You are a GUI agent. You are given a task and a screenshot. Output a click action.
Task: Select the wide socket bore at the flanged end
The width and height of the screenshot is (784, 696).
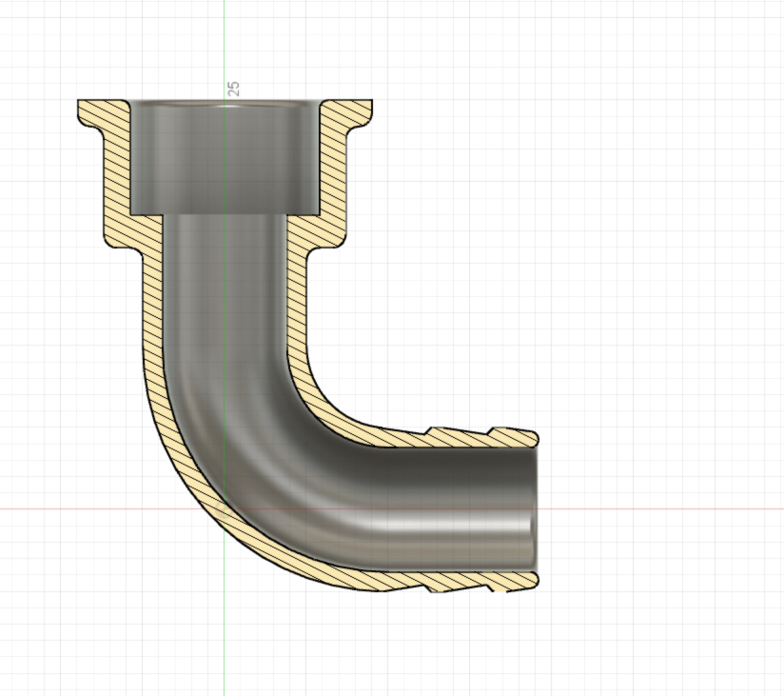coord(225,158)
